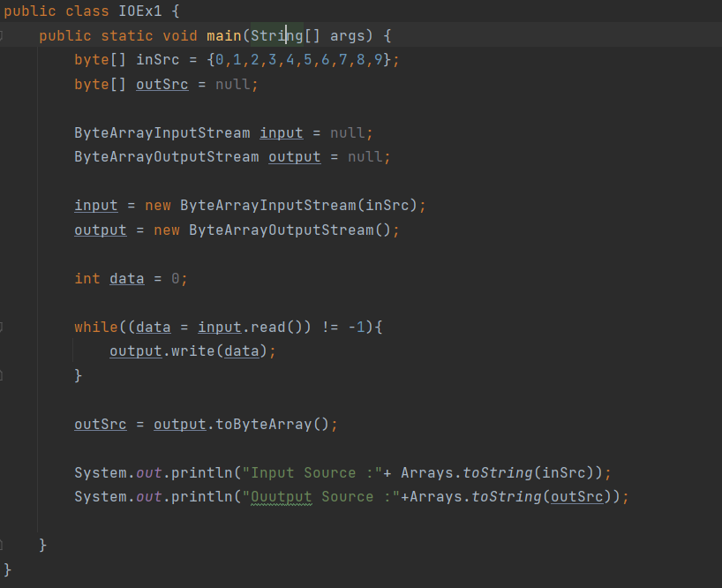This screenshot has width=722, height=588.
Task: Click ByteArrayOutputStream type in output declaration
Action: coord(167,156)
